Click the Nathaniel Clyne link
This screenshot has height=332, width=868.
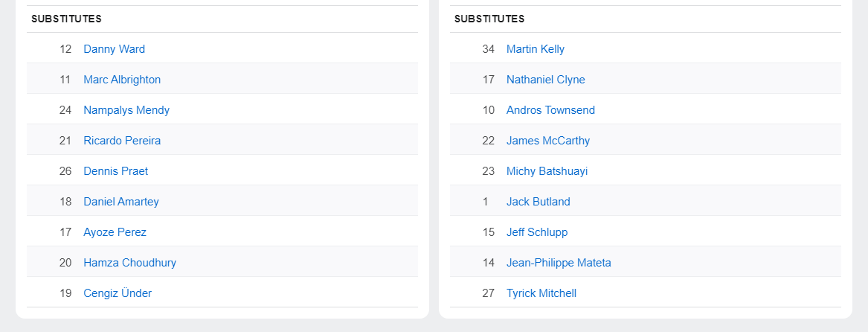[x=546, y=80]
